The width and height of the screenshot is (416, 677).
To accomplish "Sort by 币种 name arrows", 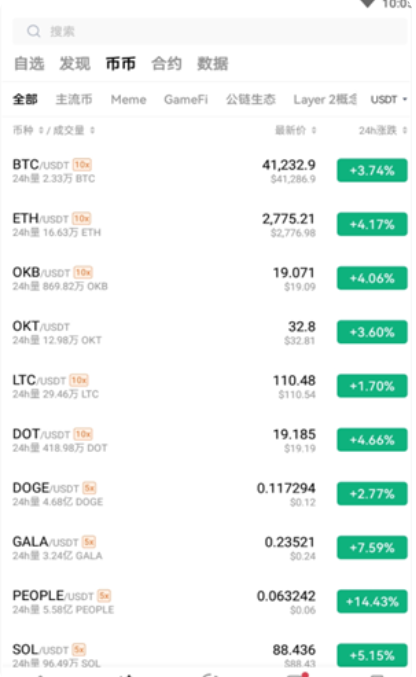I will pyautogui.click(x=41, y=130).
